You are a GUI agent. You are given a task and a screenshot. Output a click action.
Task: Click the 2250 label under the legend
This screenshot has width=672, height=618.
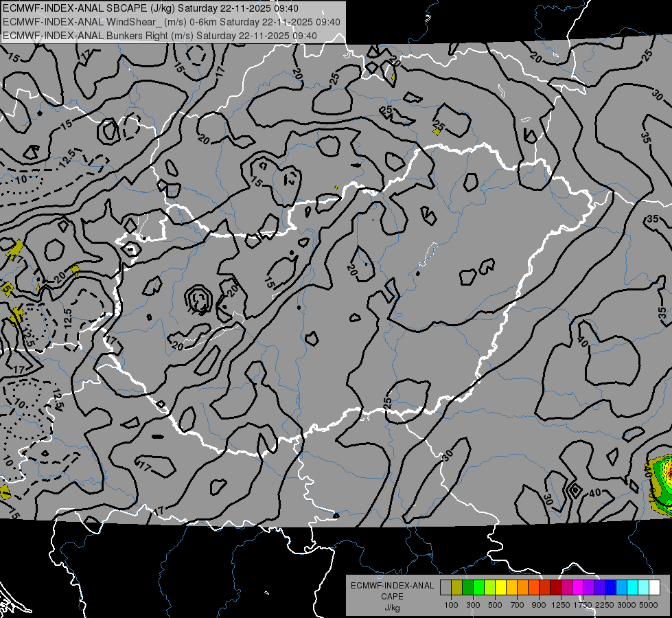coord(605,605)
